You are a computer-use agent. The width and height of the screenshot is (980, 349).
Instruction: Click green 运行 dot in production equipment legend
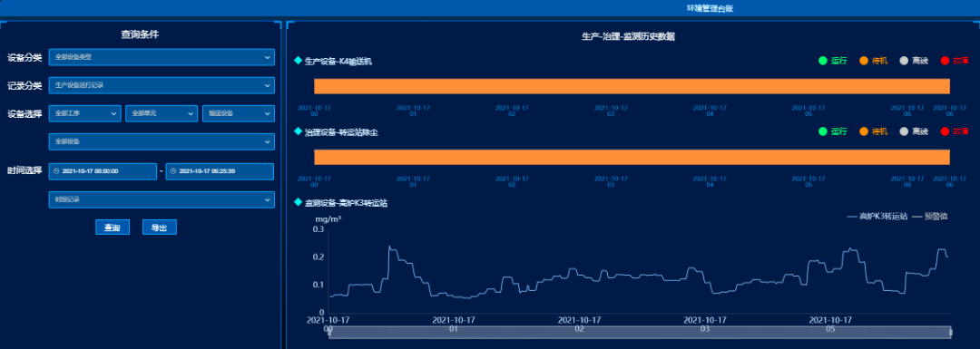point(823,61)
